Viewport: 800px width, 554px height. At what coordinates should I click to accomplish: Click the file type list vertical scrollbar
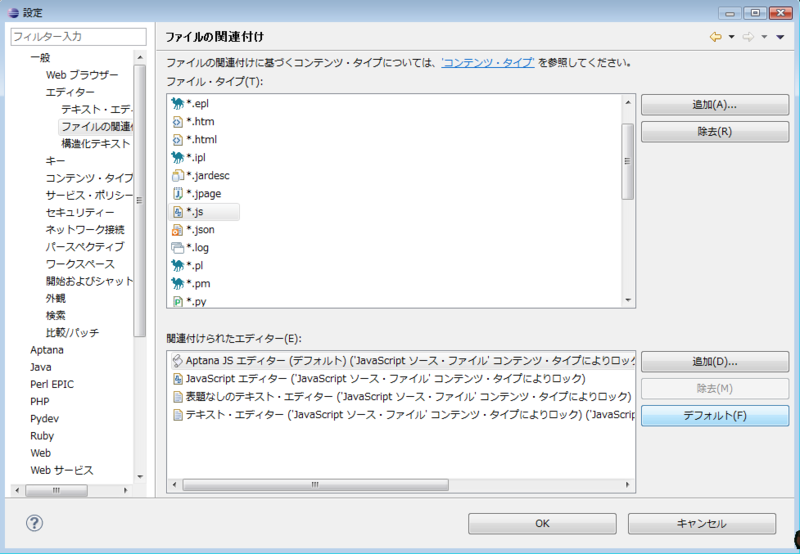[628, 161]
